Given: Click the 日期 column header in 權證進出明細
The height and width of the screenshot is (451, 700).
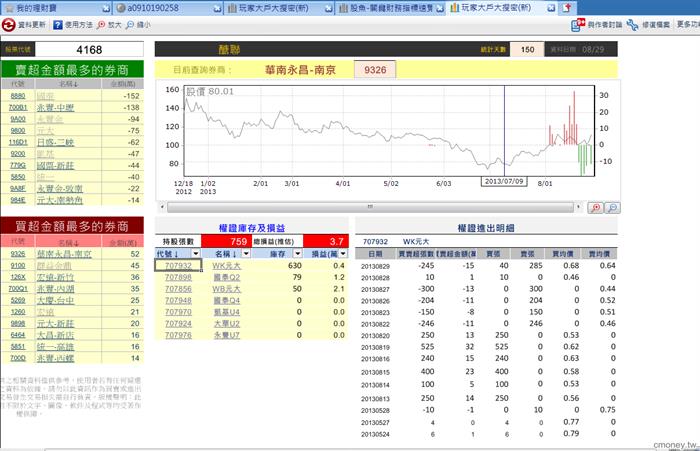Looking at the screenshot, I should pyautogui.click(x=375, y=254).
